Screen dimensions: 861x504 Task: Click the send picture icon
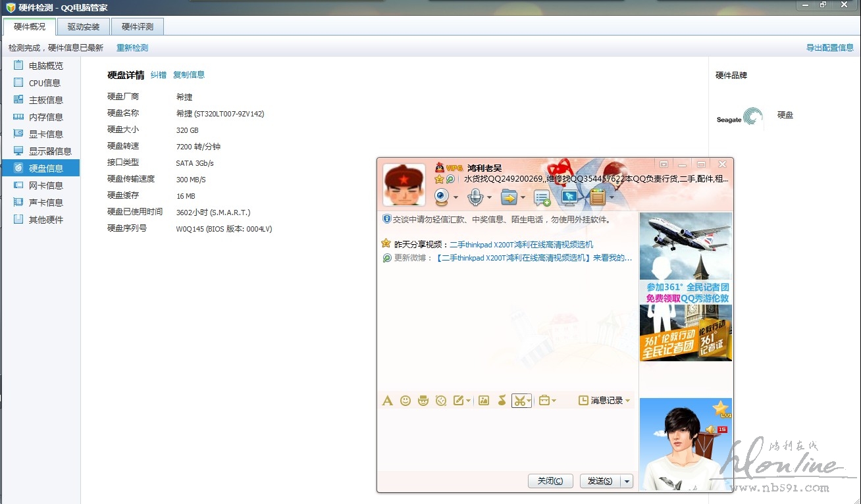(484, 400)
